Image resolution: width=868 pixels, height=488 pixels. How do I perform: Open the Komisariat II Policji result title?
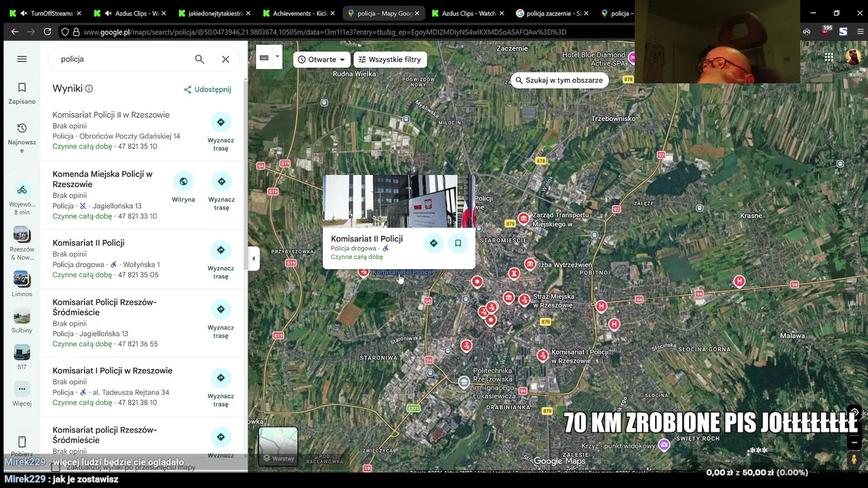pyautogui.click(x=88, y=243)
